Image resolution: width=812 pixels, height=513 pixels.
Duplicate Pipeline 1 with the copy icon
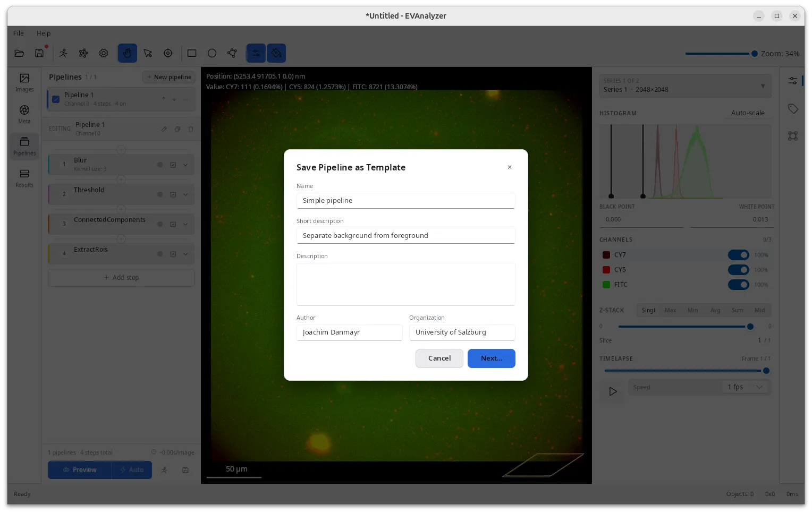point(177,129)
